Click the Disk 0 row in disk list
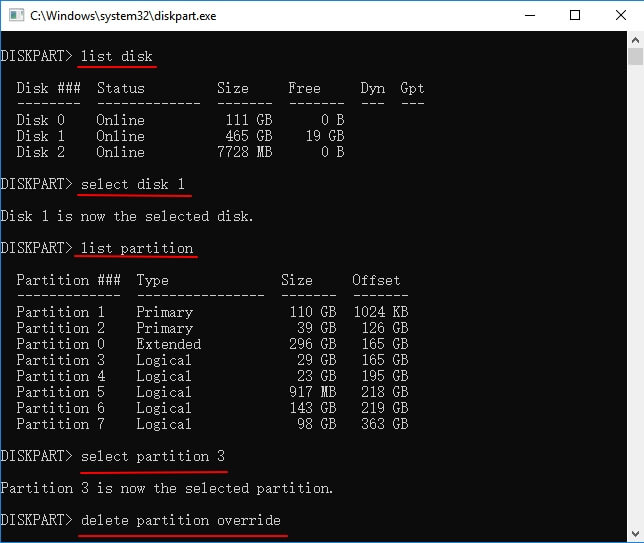This screenshot has height=543, width=644. pos(180,120)
